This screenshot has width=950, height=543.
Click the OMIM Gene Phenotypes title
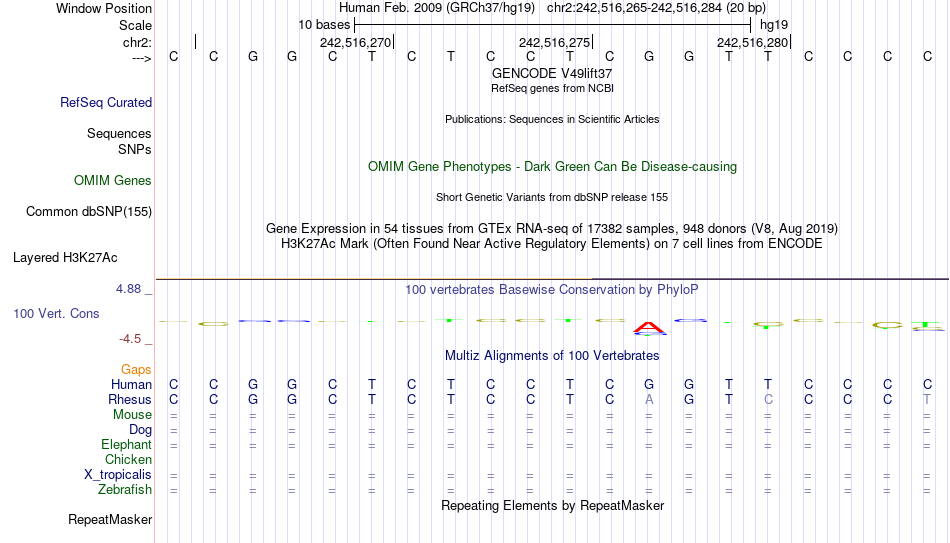click(x=553, y=167)
